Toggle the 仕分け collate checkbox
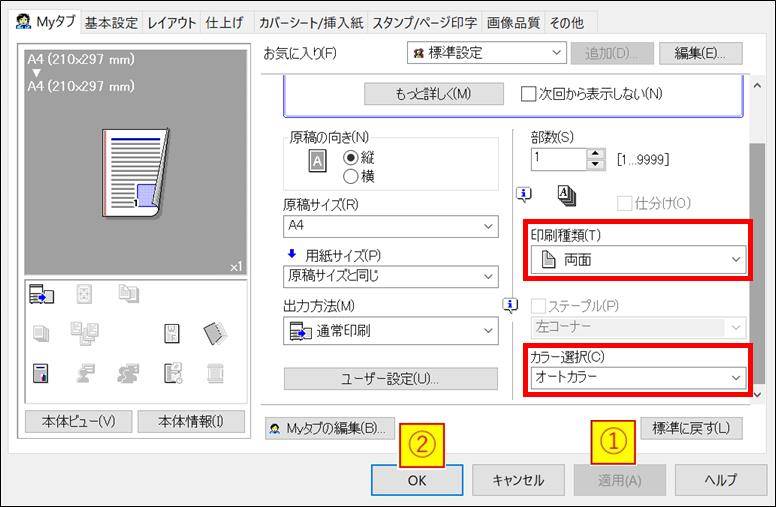The height and width of the screenshot is (507, 776). click(624, 203)
